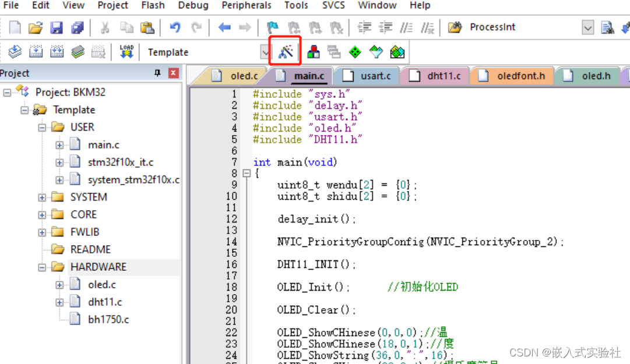Collapse code fold at line 8
Screen dimensions: 630x364
pyautogui.click(x=247, y=174)
